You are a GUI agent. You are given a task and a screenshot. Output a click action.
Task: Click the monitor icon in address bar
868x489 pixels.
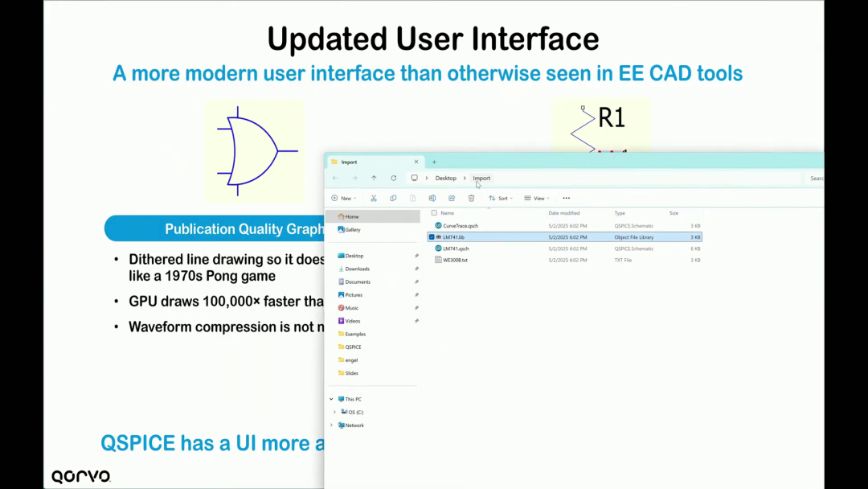click(414, 179)
